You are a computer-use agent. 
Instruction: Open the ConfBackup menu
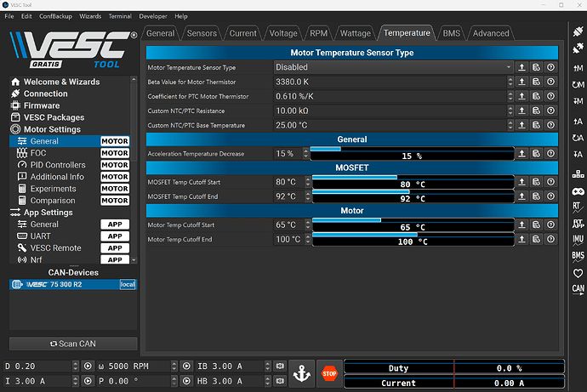(x=55, y=16)
